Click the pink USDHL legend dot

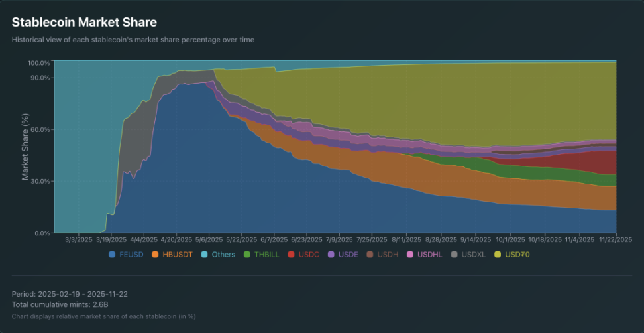411,254
